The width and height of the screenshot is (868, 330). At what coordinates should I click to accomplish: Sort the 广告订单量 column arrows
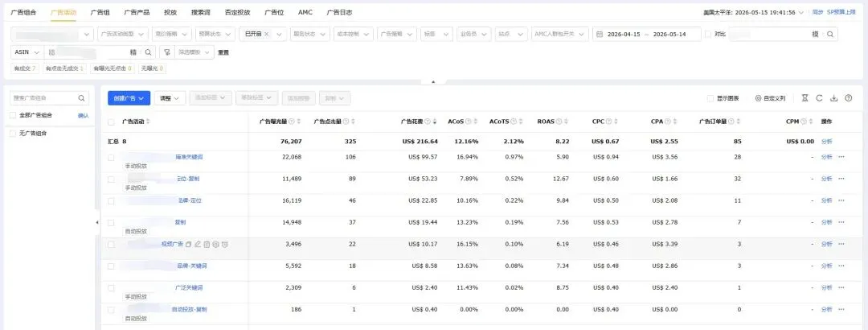739,122
